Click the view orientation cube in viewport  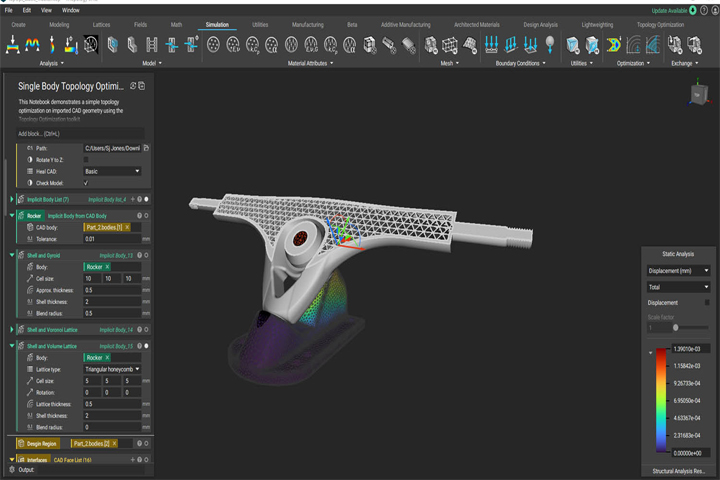pos(698,95)
